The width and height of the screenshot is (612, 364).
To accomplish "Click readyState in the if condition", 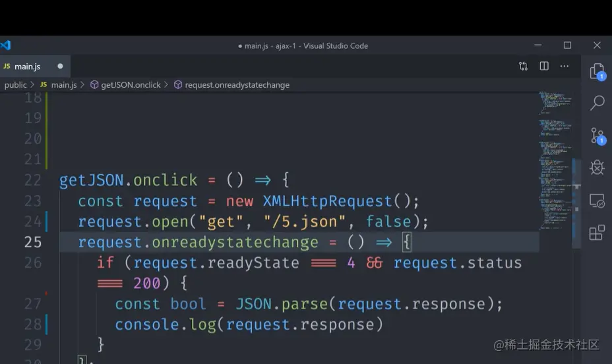I will click(253, 263).
